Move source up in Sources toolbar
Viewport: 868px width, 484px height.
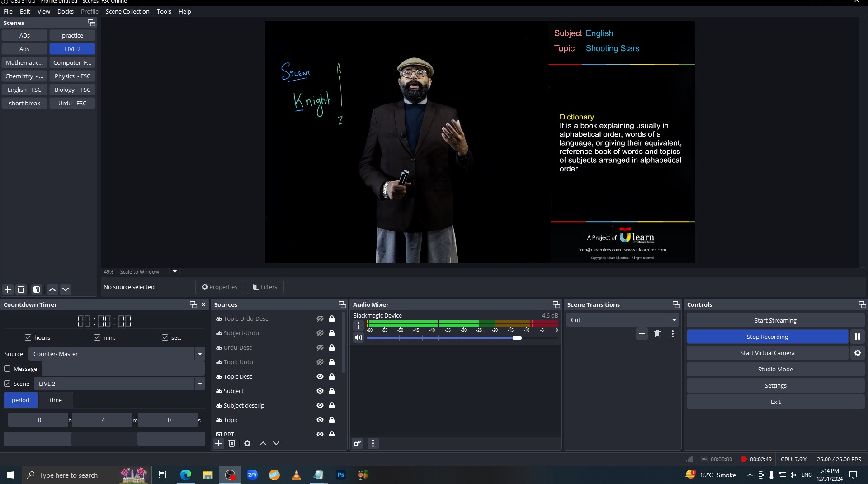tap(263, 443)
